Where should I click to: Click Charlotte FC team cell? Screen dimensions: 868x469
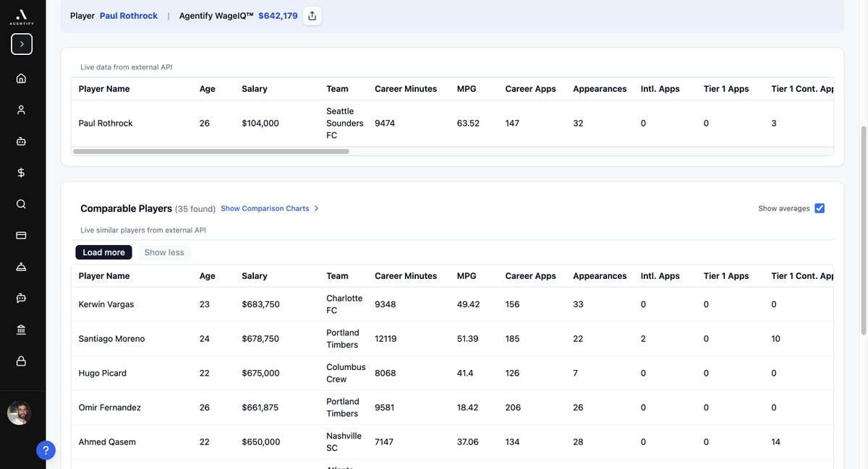344,304
